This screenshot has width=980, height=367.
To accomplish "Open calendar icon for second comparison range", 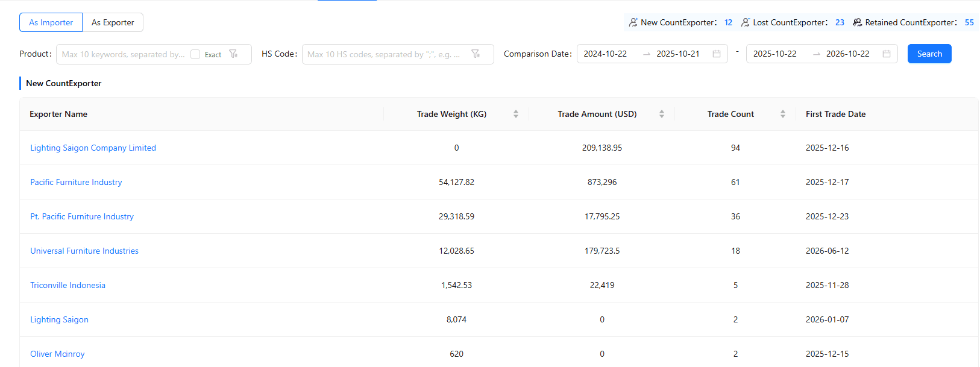I will click(887, 54).
